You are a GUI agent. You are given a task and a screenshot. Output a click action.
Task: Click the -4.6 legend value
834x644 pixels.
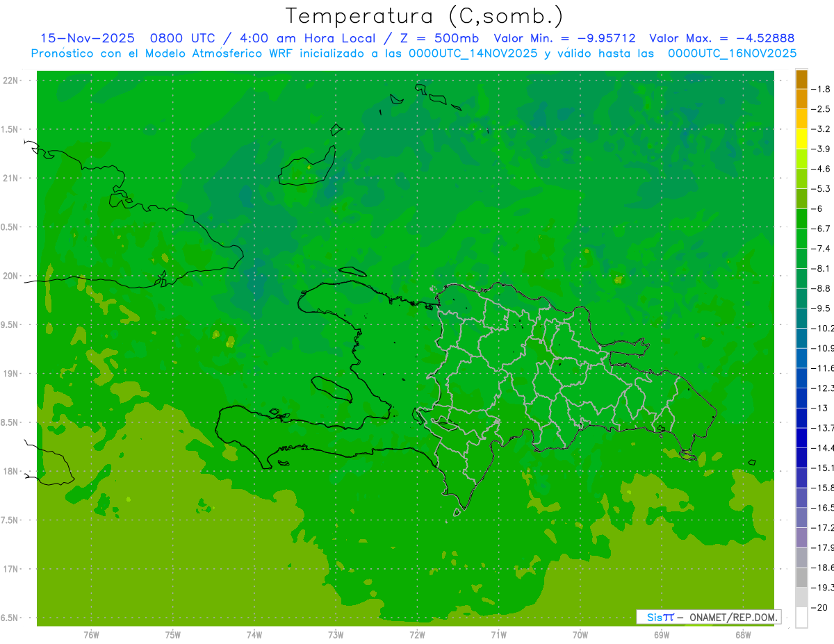point(821,169)
